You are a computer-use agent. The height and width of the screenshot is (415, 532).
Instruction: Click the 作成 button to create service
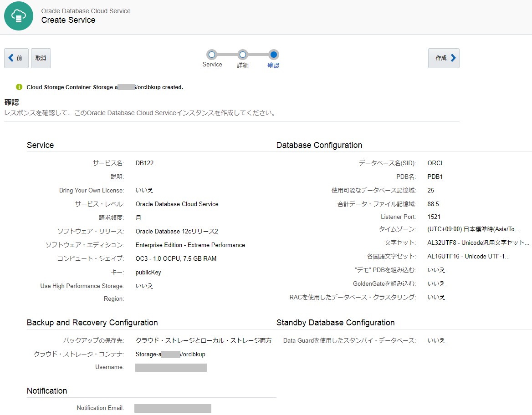[444, 58]
